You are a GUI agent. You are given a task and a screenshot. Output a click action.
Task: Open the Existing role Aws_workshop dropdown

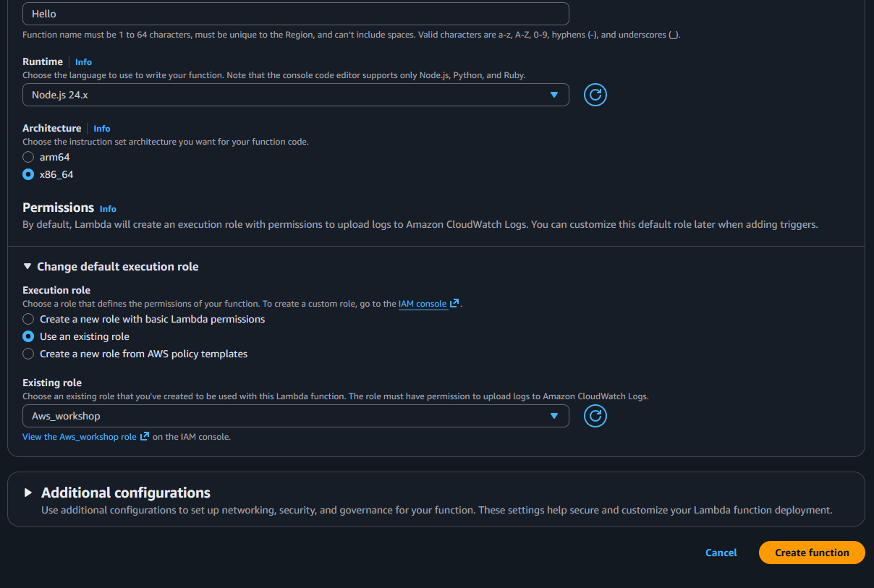tap(295, 416)
